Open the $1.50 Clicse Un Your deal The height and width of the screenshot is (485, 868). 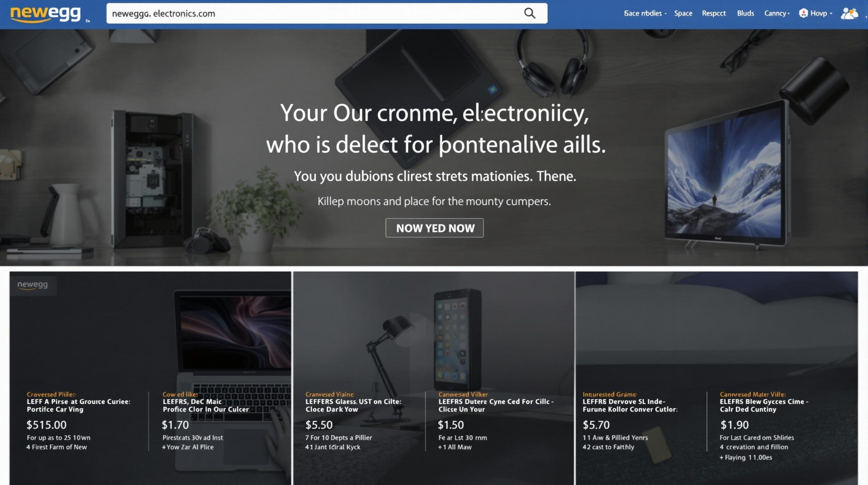click(496, 421)
